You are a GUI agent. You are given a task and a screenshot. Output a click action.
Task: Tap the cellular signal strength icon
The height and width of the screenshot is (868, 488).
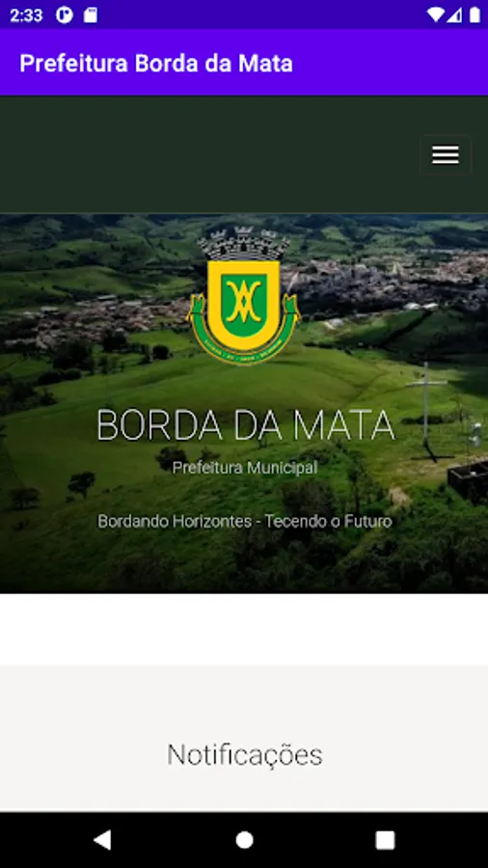point(455,14)
